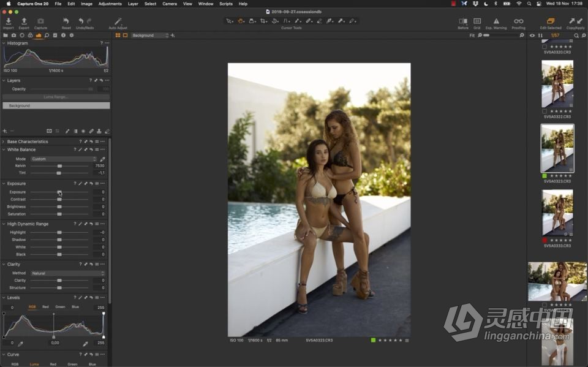Click the Fit zoom label
This screenshot has height=367, width=588.
[x=472, y=36]
